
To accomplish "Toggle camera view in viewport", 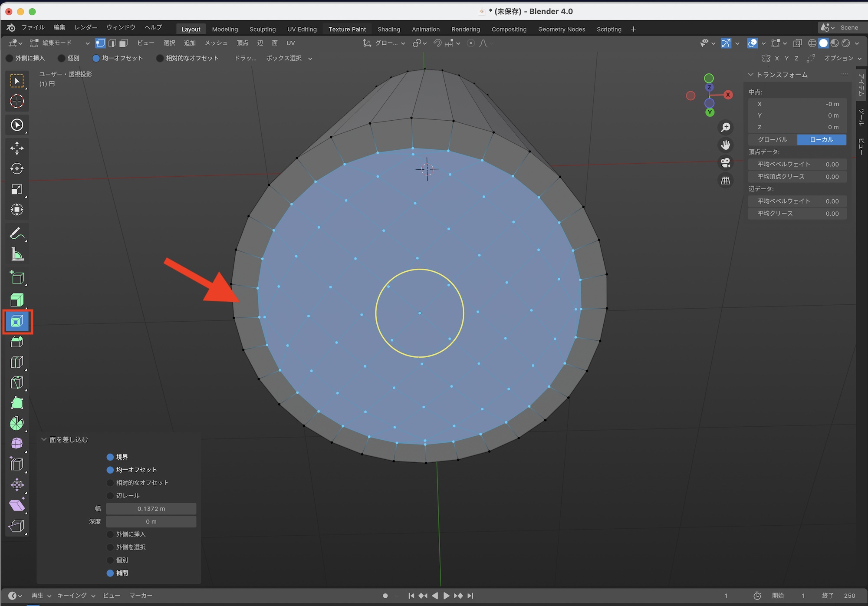I will point(726,163).
